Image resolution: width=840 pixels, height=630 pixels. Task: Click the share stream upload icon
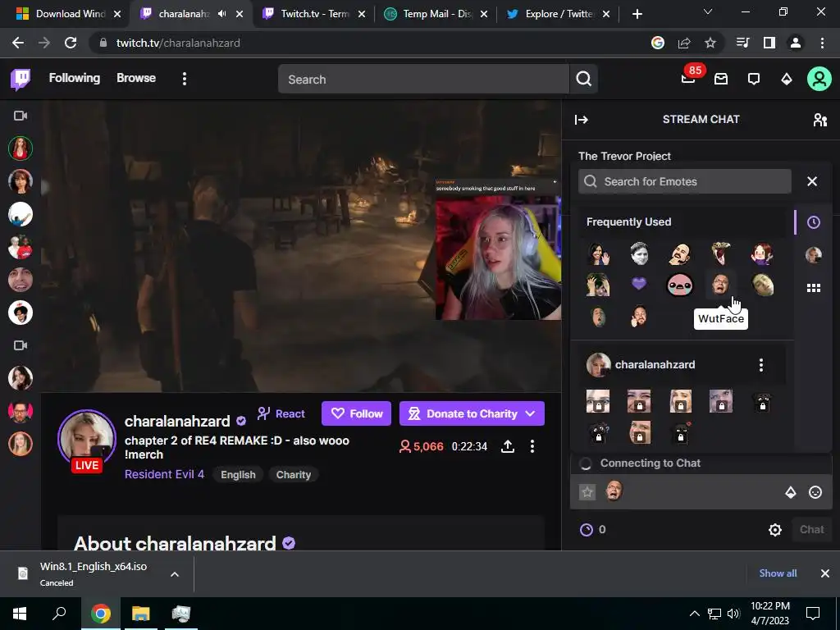pos(507,446)
